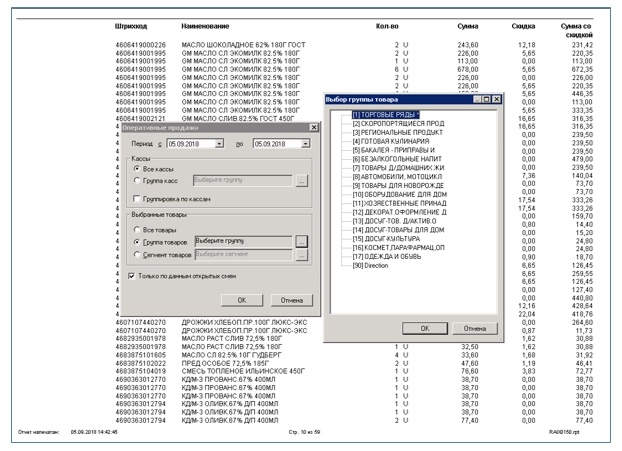This screenshot has width=622, height=451.
Task: Click sum value 243,60 in report
Action: point(468,45)
